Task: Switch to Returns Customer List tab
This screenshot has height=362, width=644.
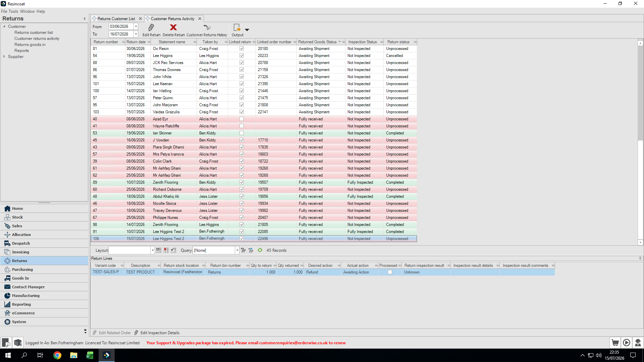Action: (116, 19)
